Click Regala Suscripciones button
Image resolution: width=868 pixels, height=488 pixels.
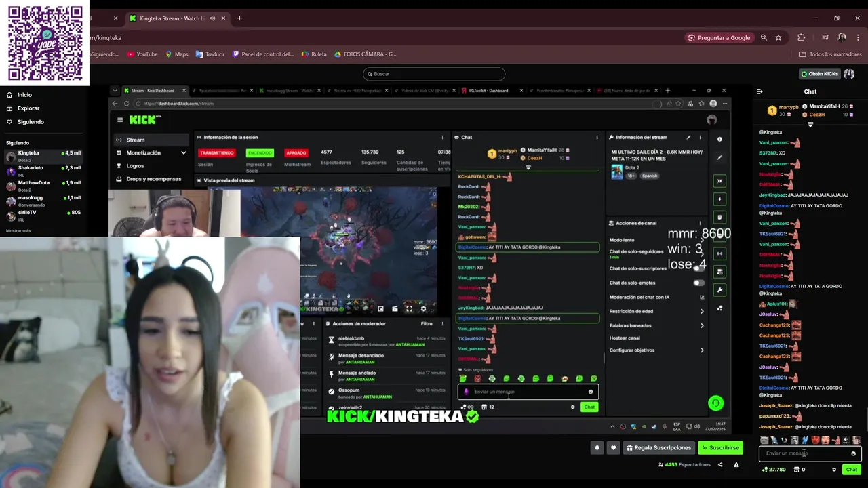tap(659, 447)
